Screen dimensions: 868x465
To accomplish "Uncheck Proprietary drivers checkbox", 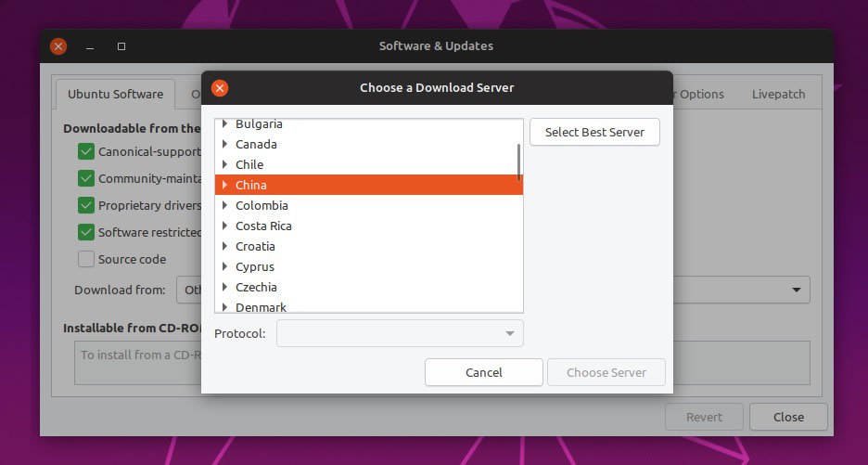I will [x=86, y=206].
